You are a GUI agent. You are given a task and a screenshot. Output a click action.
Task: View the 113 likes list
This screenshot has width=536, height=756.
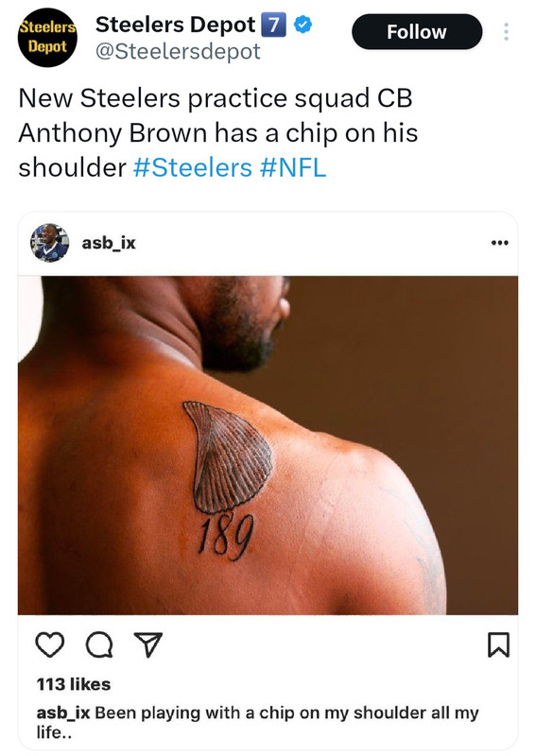74,684
